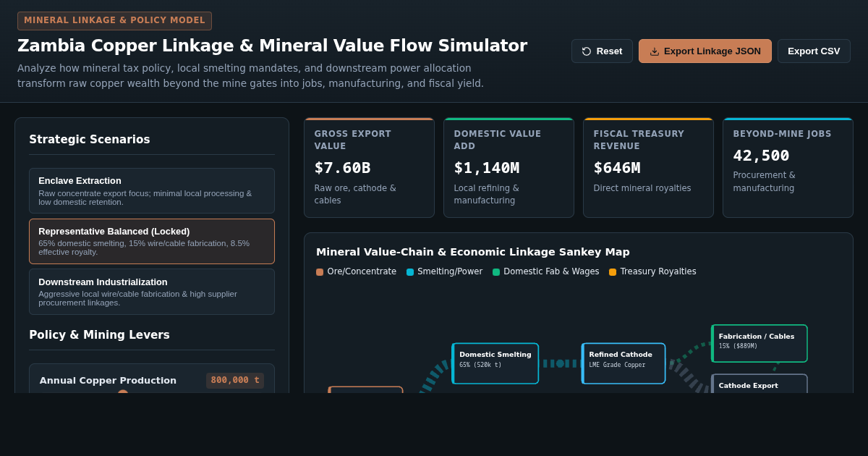Click the Annual Copper Production label

tap(108, 381)
